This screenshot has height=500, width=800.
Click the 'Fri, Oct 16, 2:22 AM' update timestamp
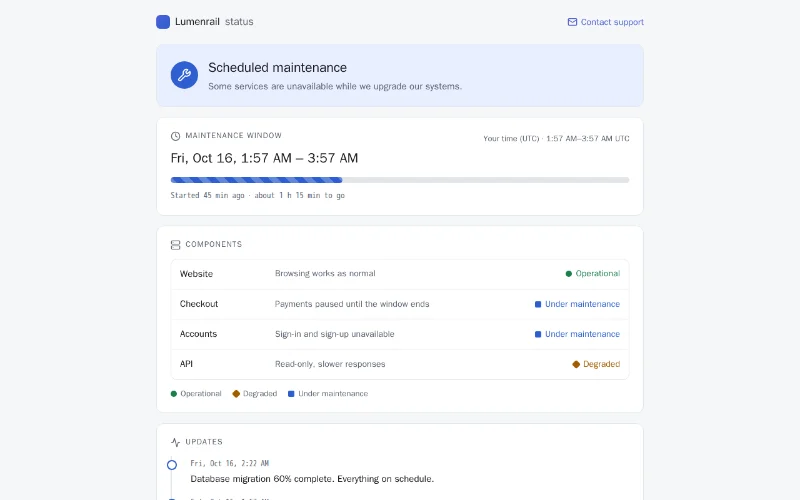coord(230,463)
